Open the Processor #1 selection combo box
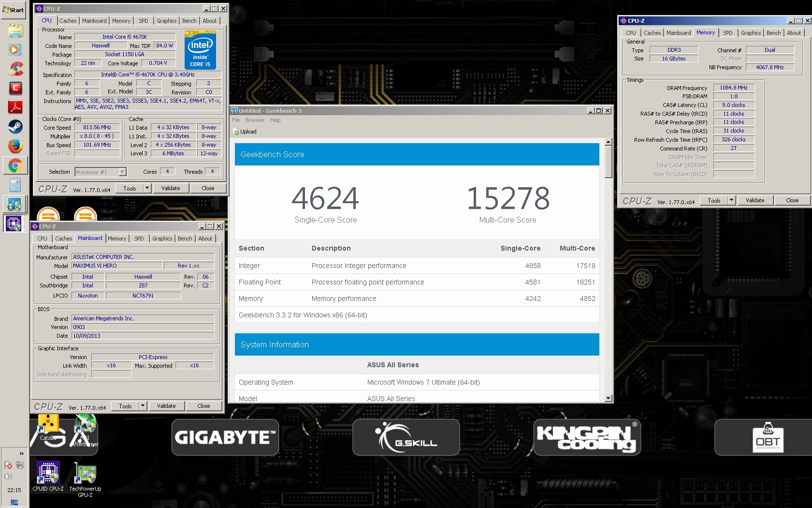This screenshot has height=508, width=812. click(x=101, y=172)
